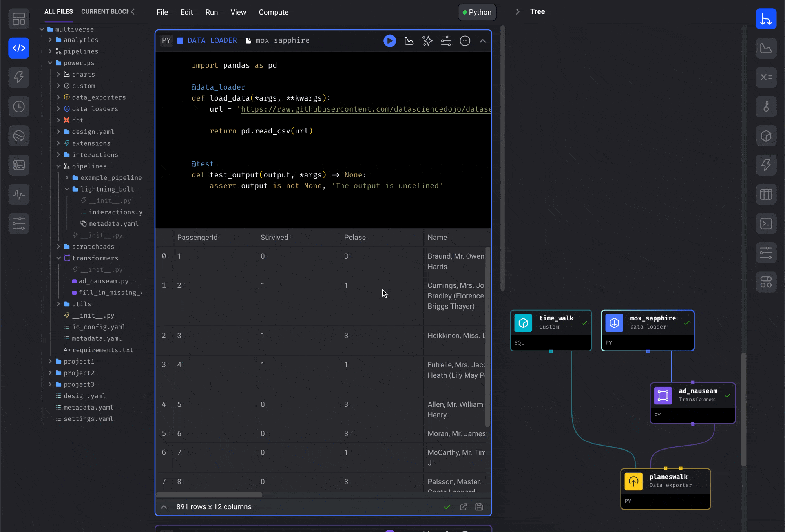Screen dimensions: 785x532
Task: Open the cube icon in right sidebar
Action: coord(766,136)
